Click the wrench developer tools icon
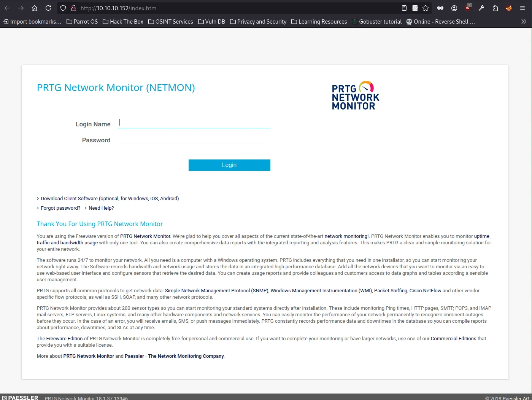This screenshot has width=532, height=400. pos(481,8)
